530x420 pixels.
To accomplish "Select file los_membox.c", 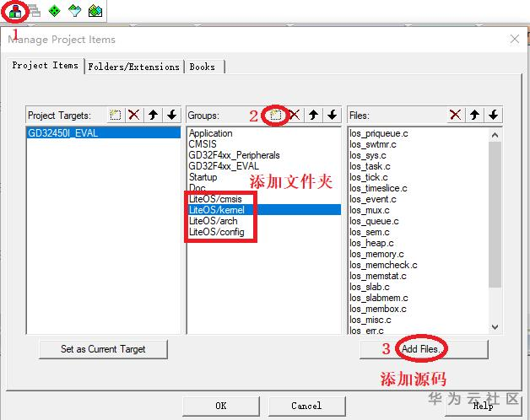I will (x=419, y=309).
